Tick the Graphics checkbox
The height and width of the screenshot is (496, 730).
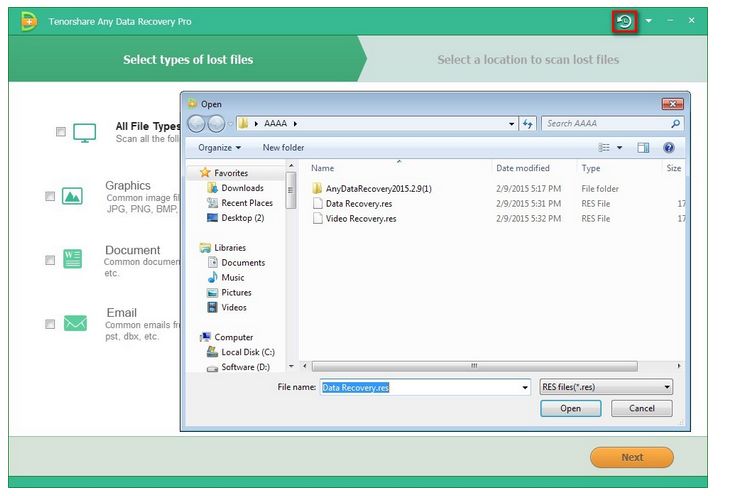50,196
